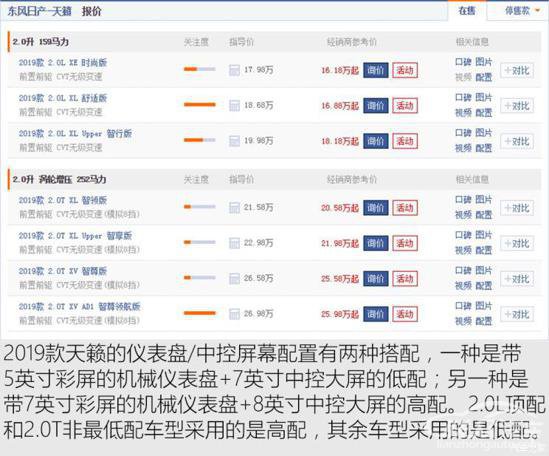
Task: Add 2.0L XE 时尚版 to comparison
Action: (x=517, y=71)
